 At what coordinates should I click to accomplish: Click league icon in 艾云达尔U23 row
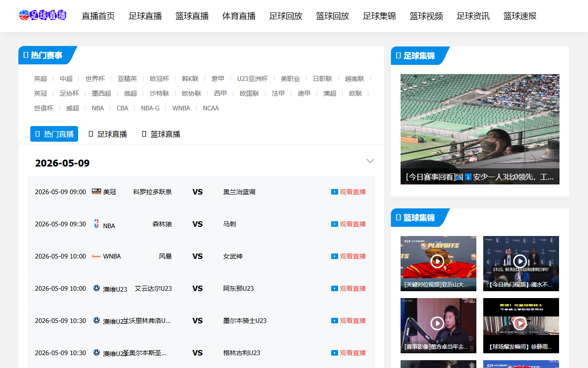pos(96,288)
